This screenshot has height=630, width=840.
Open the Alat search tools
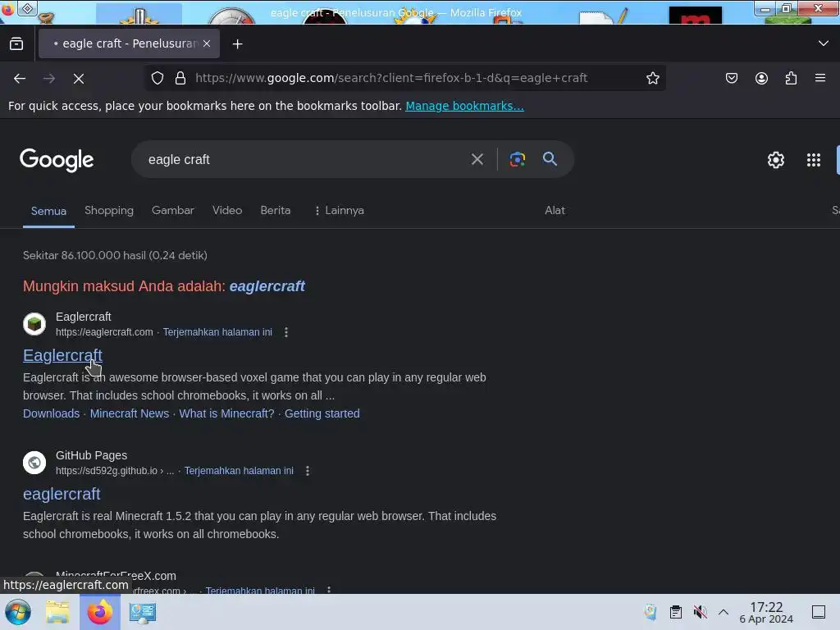[x=555, y=211]
